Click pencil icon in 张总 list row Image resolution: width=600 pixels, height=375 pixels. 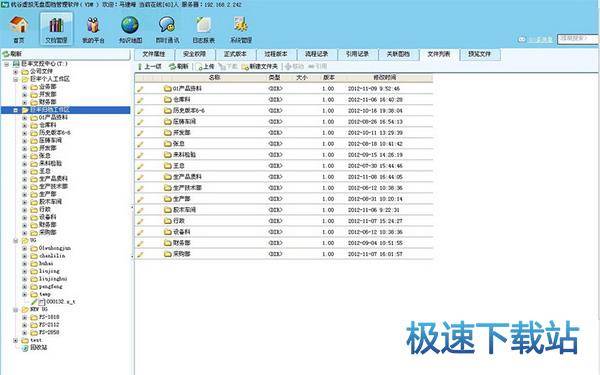pos(140,144)
